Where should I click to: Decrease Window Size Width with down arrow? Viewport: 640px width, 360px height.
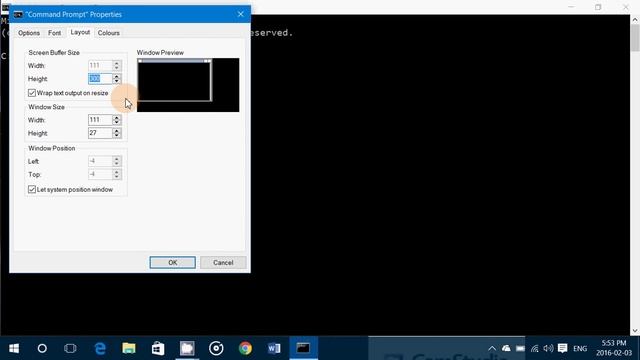point(117,122)
